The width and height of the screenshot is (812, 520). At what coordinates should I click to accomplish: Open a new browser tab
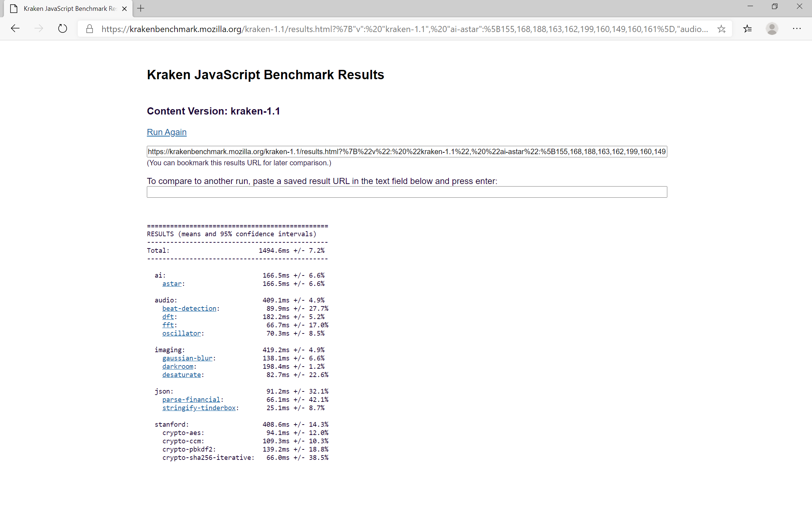[141, 8]
